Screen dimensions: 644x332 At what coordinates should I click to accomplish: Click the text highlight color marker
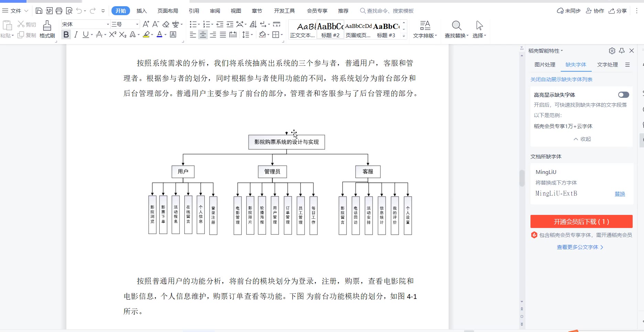[146, 34]
